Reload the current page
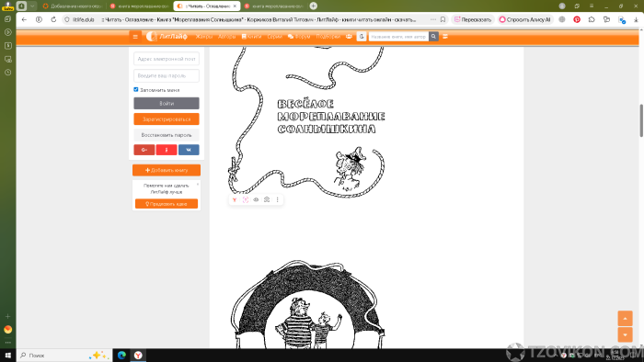 tap(53, 19)
